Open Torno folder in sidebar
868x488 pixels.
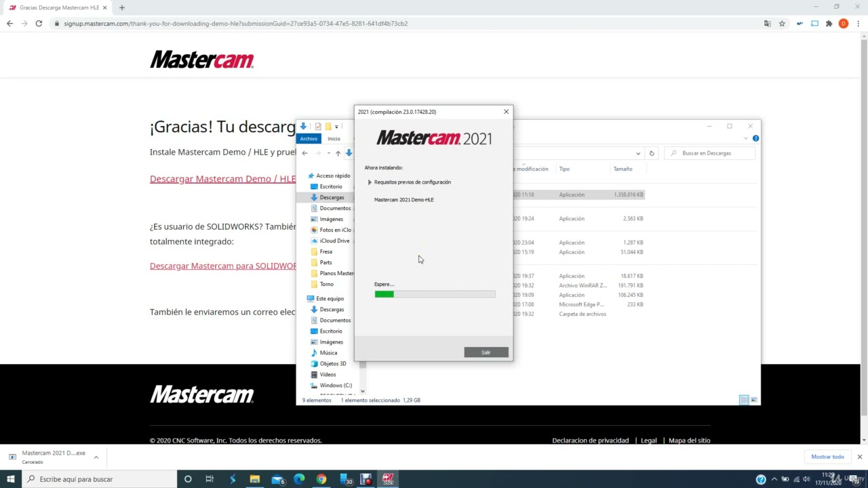coord(326,284)
